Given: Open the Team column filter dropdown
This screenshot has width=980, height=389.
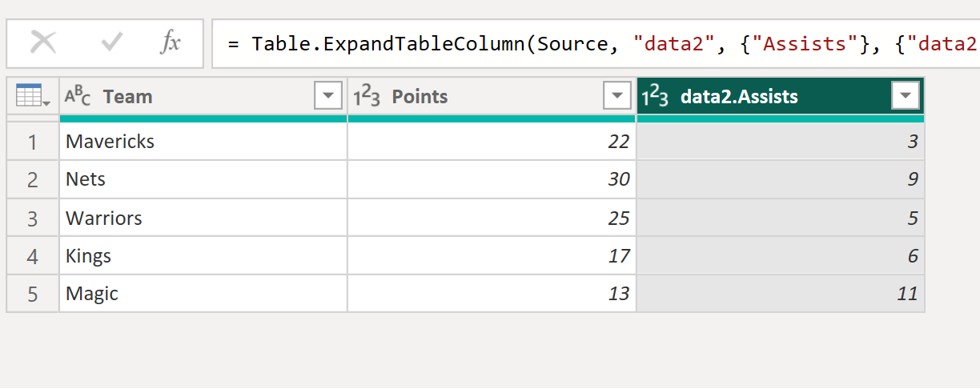Looking at the screenshot, I should pyautogui.click(x=328, y=97).
